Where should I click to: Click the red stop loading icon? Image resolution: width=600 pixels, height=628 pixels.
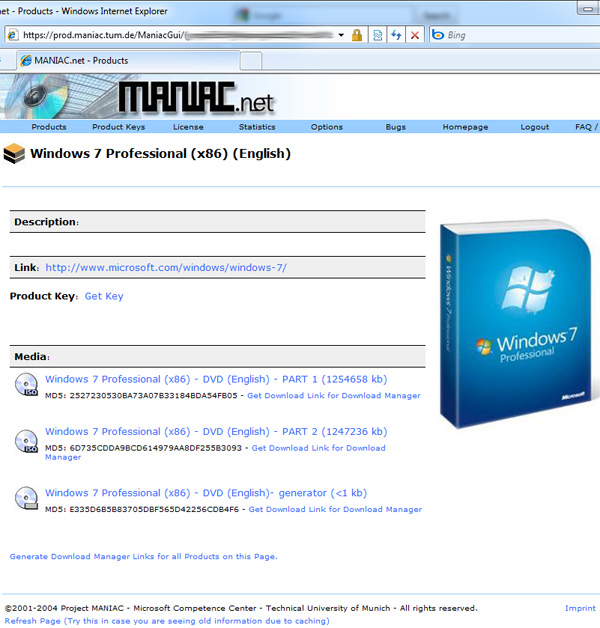coord(415,35)
